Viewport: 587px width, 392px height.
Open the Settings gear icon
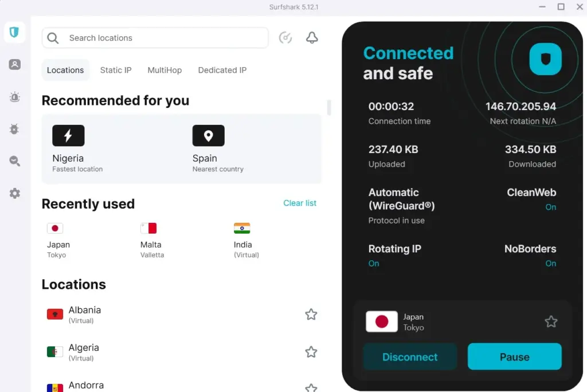coord(15,193)
